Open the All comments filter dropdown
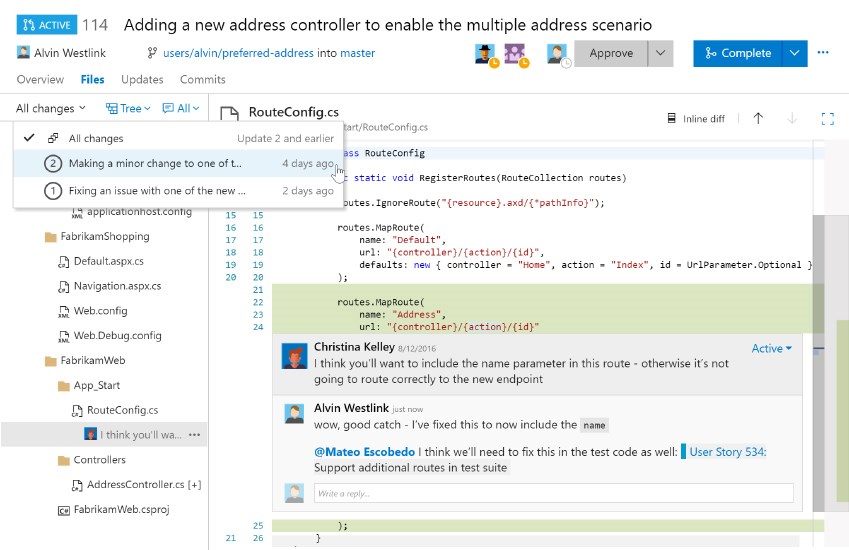The width and height of the screenshot is (849, 550). pos(181,108)
